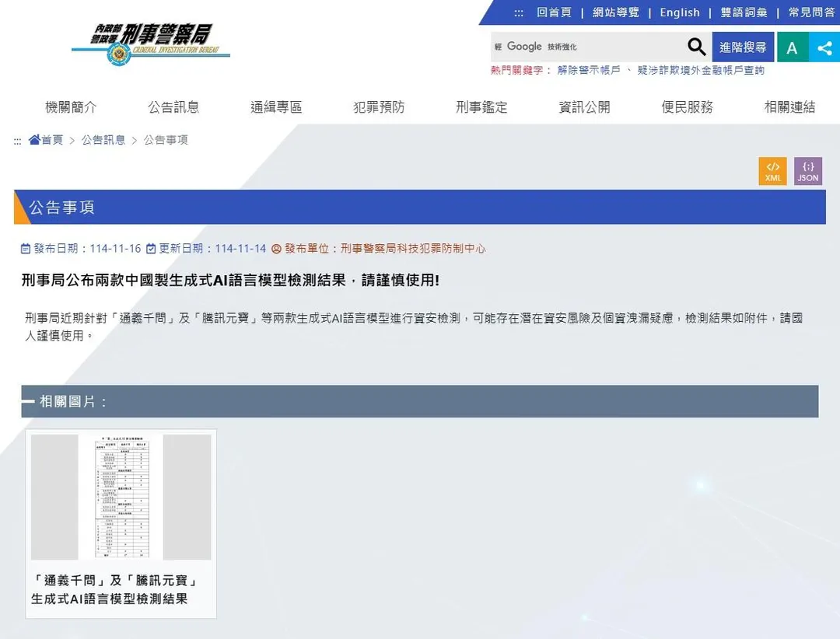Click the 發布日期：114-11-16 text
Viewport: 840px width, 639px height.
click(87, 249)
